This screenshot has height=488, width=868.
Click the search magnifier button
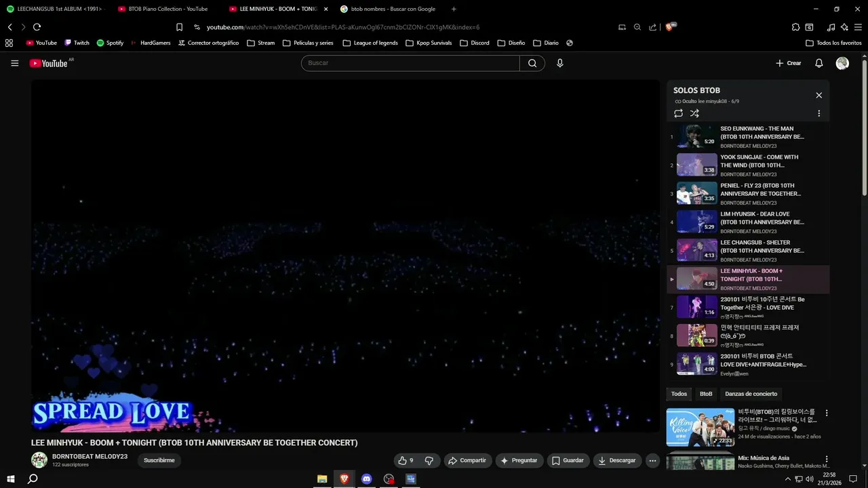tap(532, 63)
